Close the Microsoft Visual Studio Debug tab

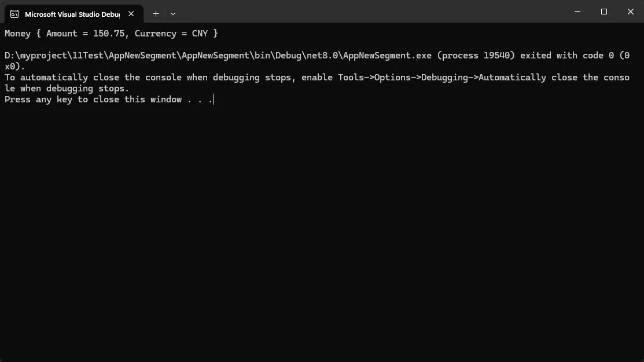131,14
